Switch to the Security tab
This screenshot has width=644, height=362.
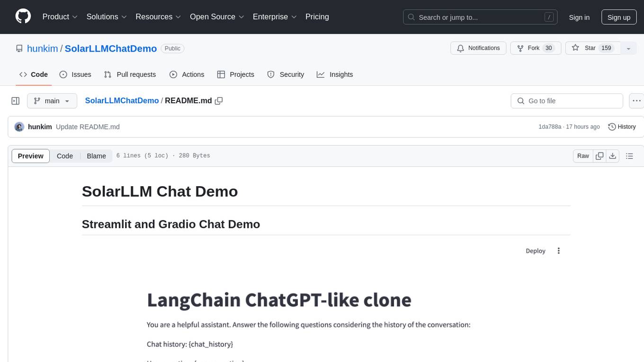coord(286,74)
